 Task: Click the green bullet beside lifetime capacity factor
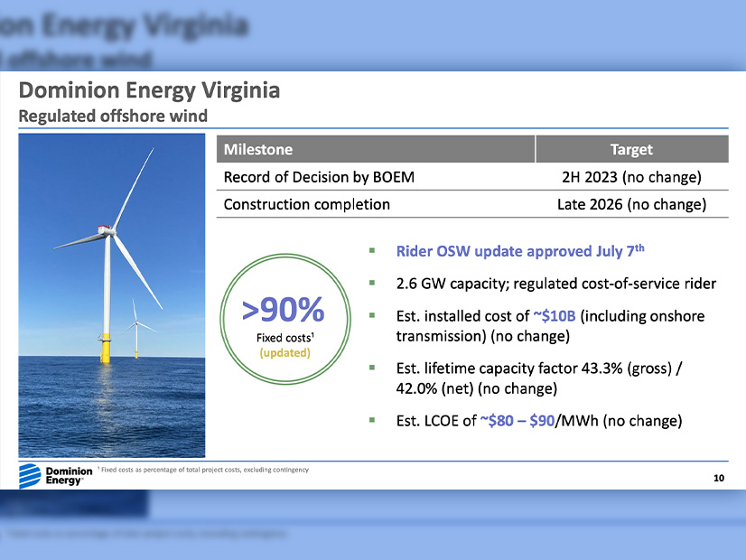point(372,368)
